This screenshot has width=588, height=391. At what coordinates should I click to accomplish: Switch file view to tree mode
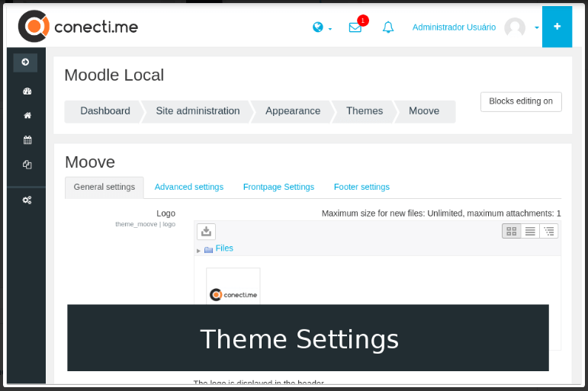548,231
